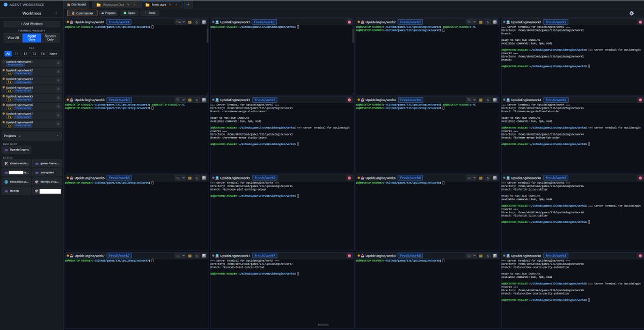The height and width of the screenshot is (330, 644).
Task: Rename Workspace One tab via pencil icon
Action: 128,4
